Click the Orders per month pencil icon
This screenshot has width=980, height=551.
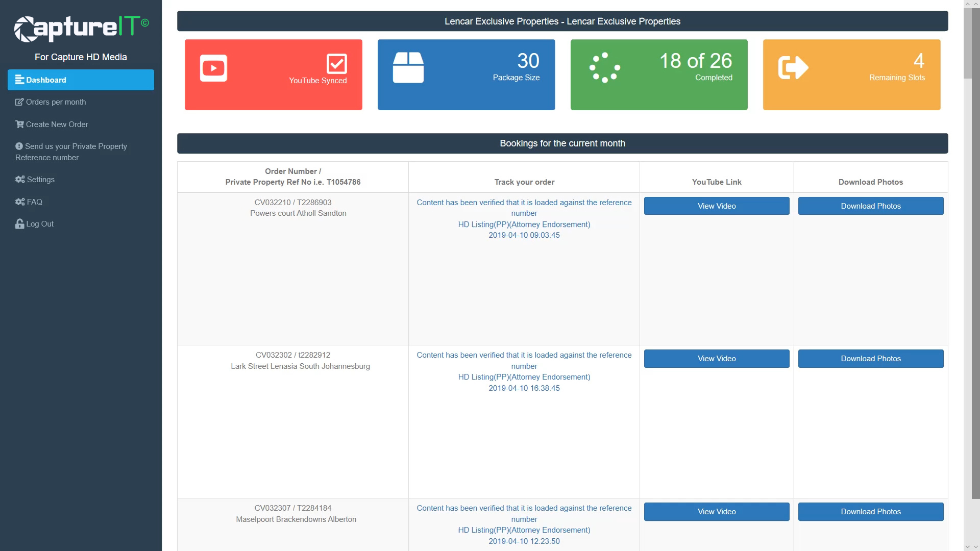[19, 102]
